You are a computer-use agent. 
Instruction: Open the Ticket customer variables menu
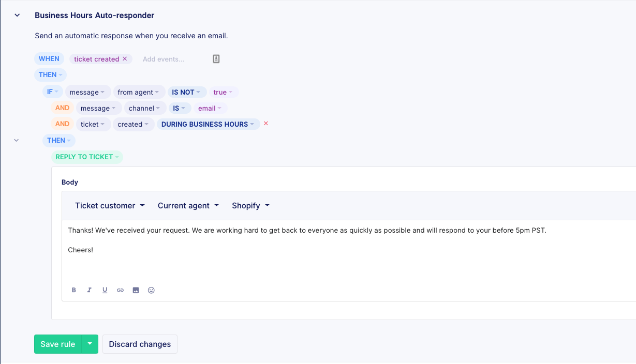click(110, 205)
